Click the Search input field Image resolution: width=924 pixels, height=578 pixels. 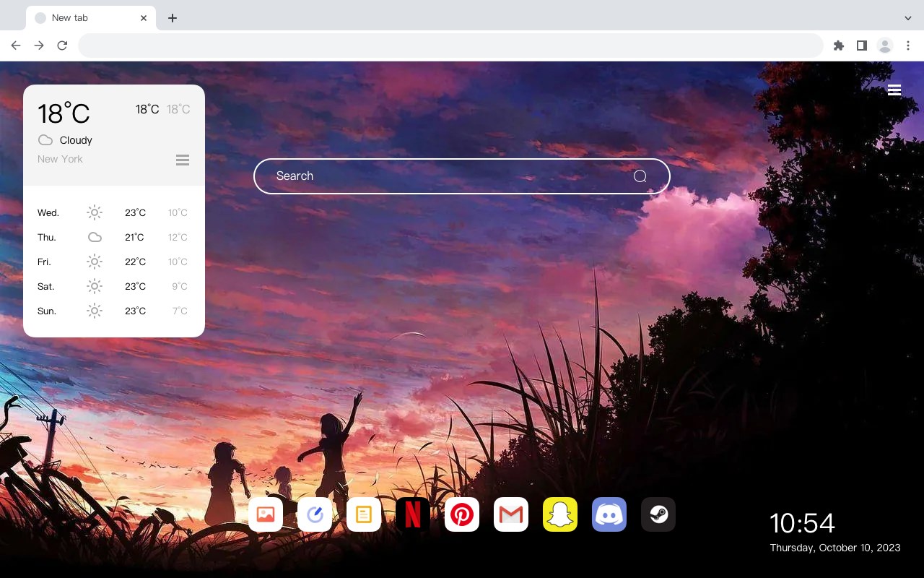pos(462,176)
